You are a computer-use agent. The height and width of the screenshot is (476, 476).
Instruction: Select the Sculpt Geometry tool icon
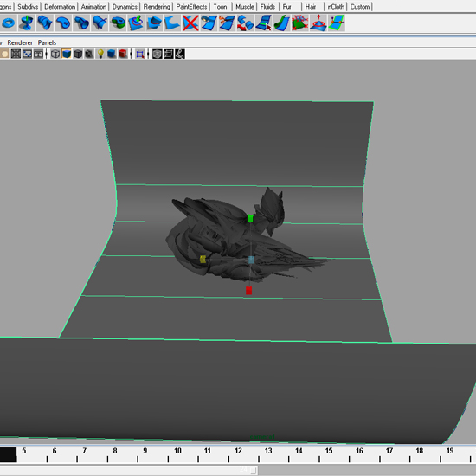pos(318,23)
